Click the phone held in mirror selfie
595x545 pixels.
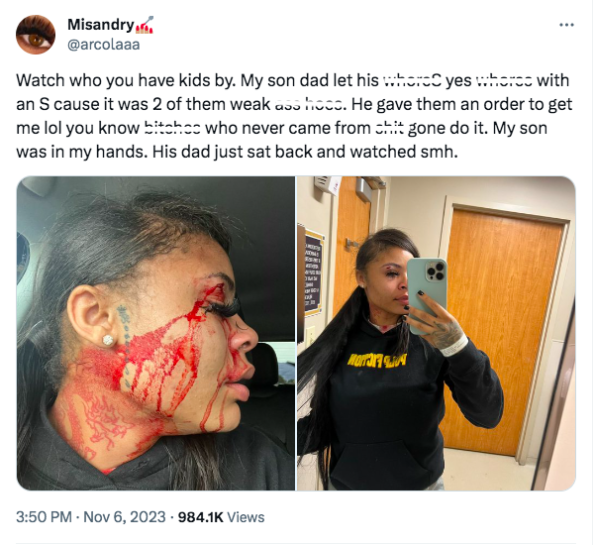click(428, 295)
